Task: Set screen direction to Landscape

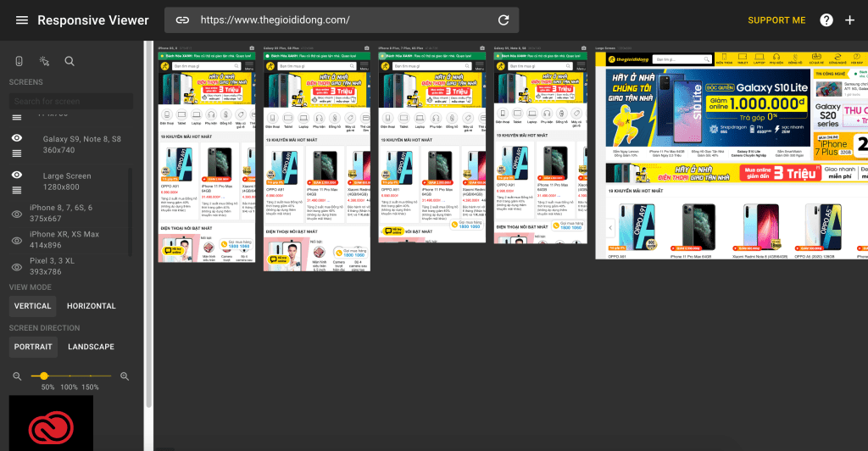Action: (91, 347)
